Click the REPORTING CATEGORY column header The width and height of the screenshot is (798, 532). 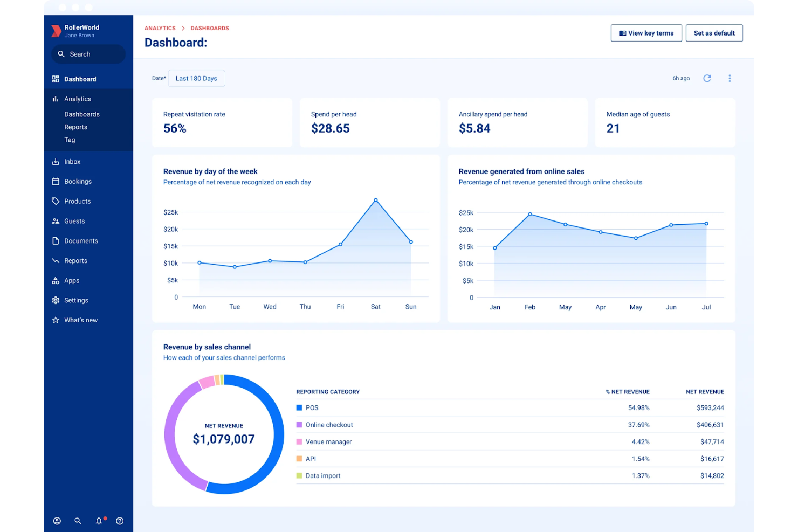(328, 392)
